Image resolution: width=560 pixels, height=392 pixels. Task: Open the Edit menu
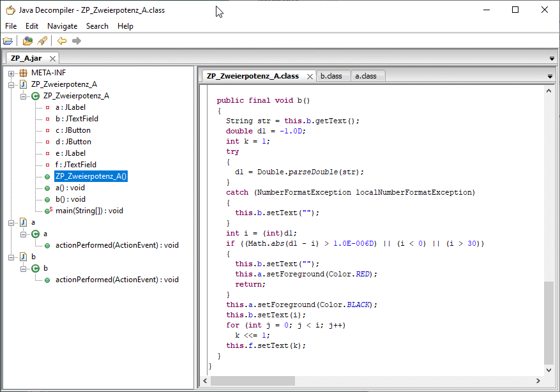click(x=32, y=26)
